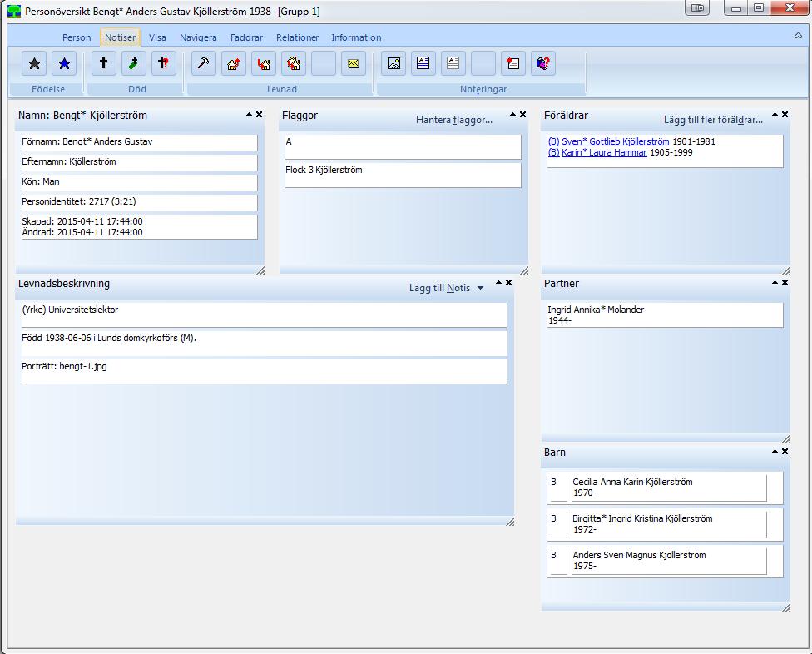Image resolution: width=812 pixels, height=654 pixels.
Task: Select flag A in Flaggor panel
Action: point(403,146)
